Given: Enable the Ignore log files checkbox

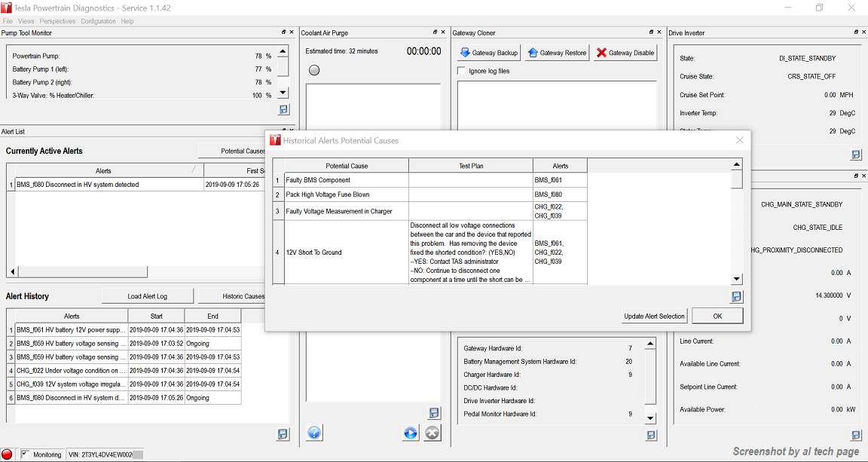Looking at the screenshot, I should [462, 71].
